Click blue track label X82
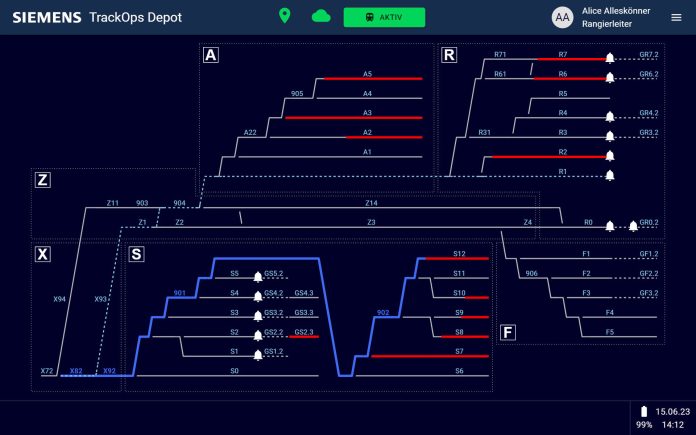 pyautogui.click(x=76, y=371)
